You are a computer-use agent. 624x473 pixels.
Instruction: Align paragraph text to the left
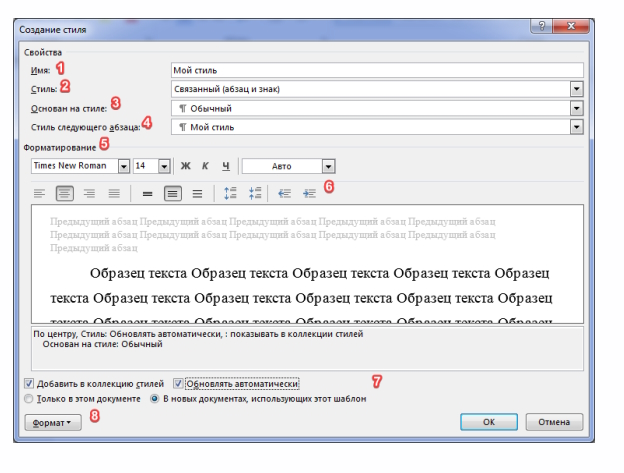tap(40, 193)
